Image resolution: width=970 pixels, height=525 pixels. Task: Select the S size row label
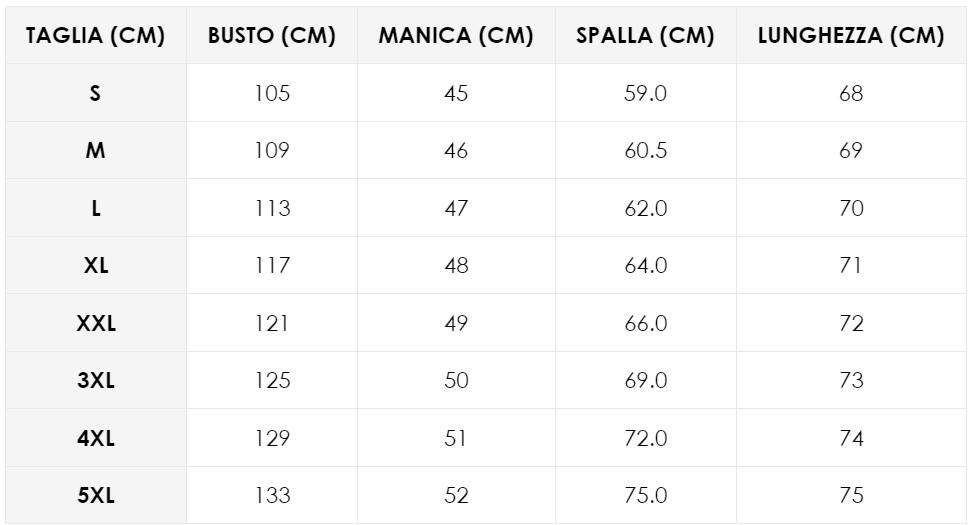pos(96,93)
